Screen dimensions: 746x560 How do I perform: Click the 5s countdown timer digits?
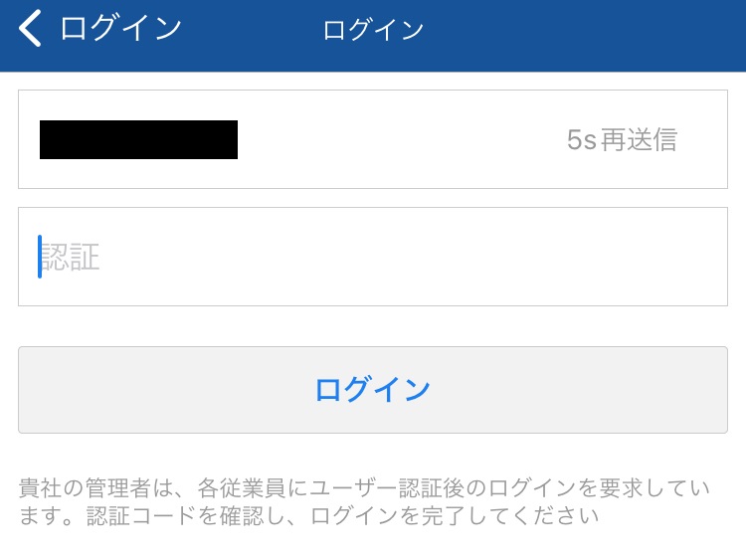582,140
